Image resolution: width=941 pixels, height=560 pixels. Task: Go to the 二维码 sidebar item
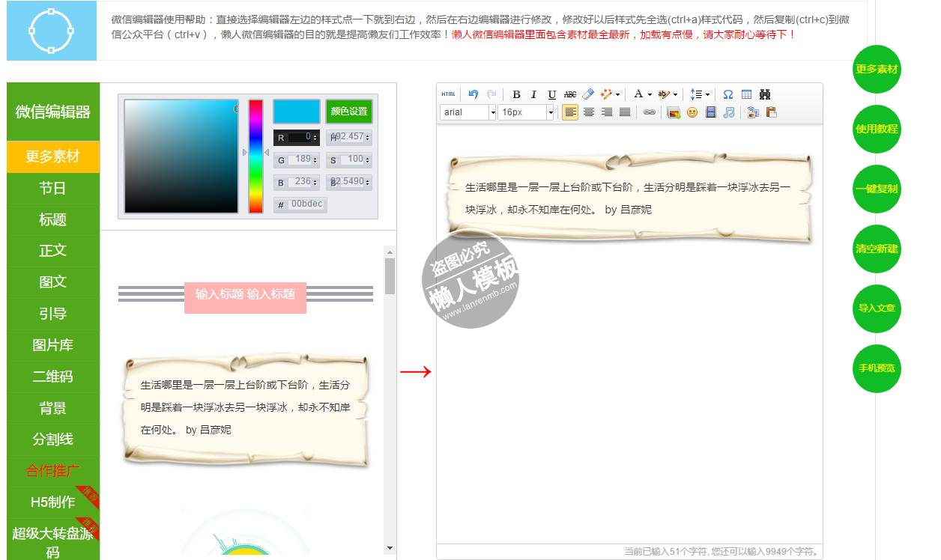coord(53,377)
